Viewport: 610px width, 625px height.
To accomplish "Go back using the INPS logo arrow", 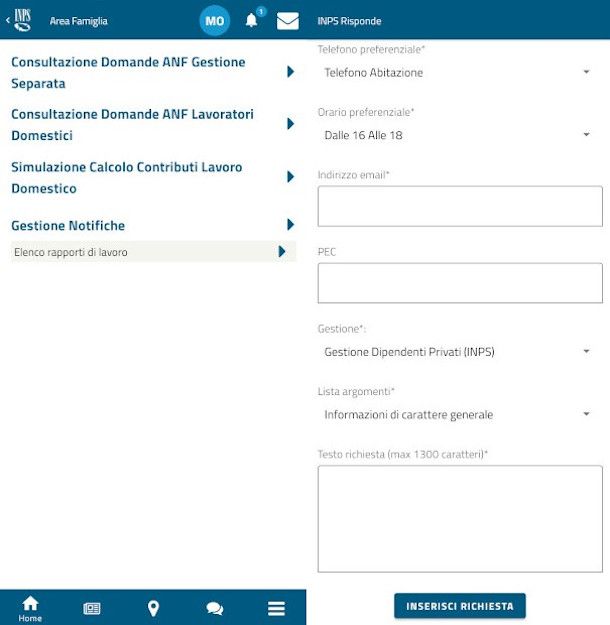I will [18, 20].
